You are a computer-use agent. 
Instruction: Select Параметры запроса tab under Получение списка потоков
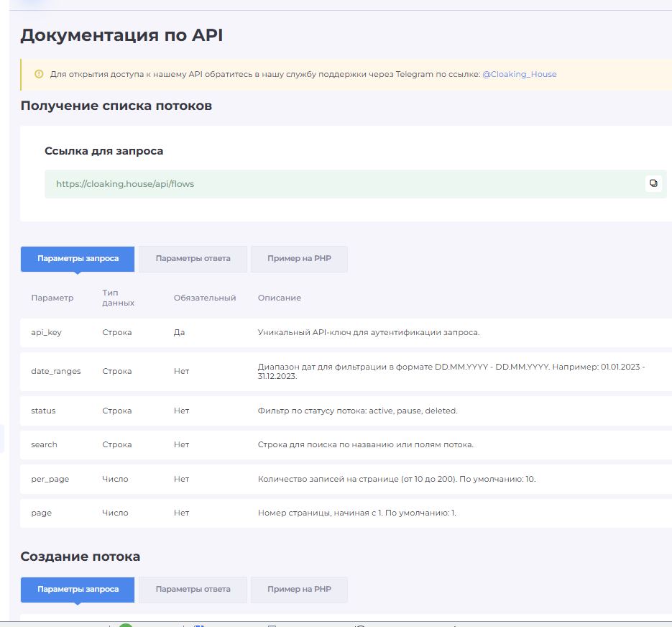(x=78, y=259)
